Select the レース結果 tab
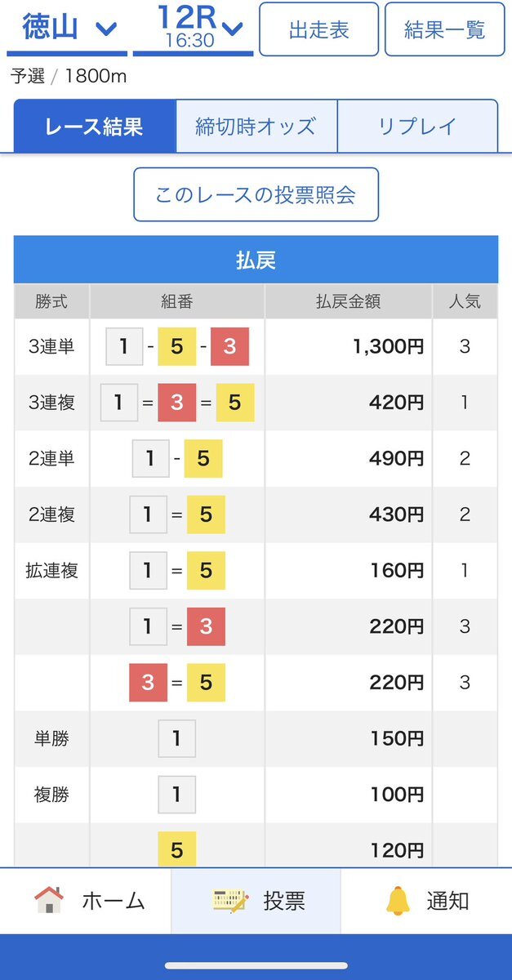The width and height of the screenshot is (512, 980). point(95,127)
